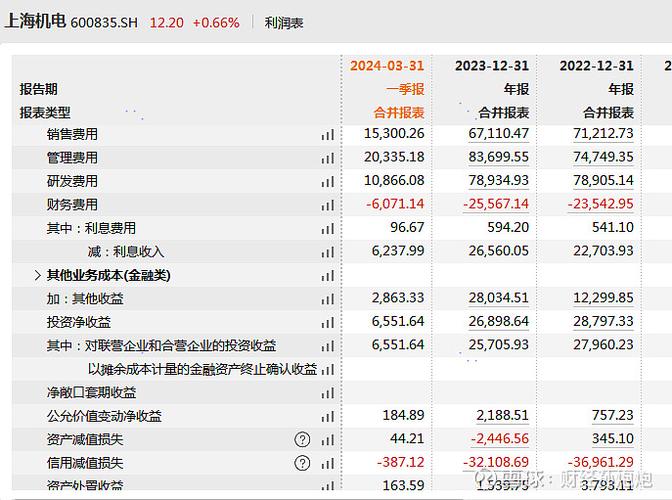
Task: Click 2023 销售费用 value 67,110.47
Action: tap(498, 134)
